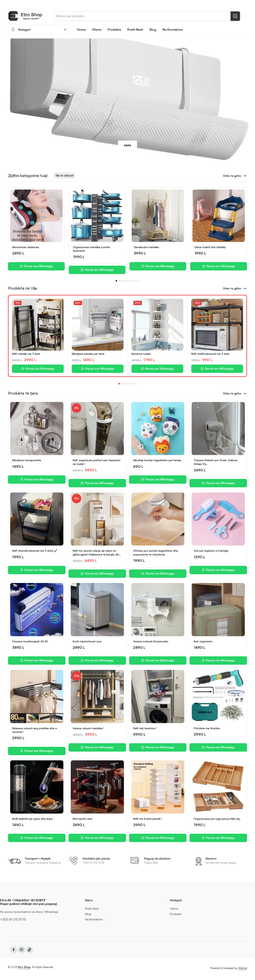Image resolution: width=255 pixels, height=980 pixels.
Task: Click Shiko të gjitha arrow for Produkte në Ulje
Action: [x=245, y=289]
